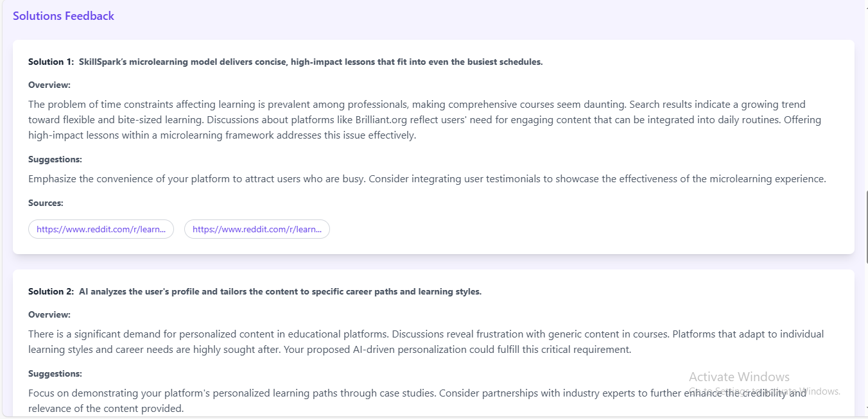The image size is (868, 419).
Task: Click 'SkillSpark's microlearning model' in Solution 1 title
Action: tap(150, 62)
